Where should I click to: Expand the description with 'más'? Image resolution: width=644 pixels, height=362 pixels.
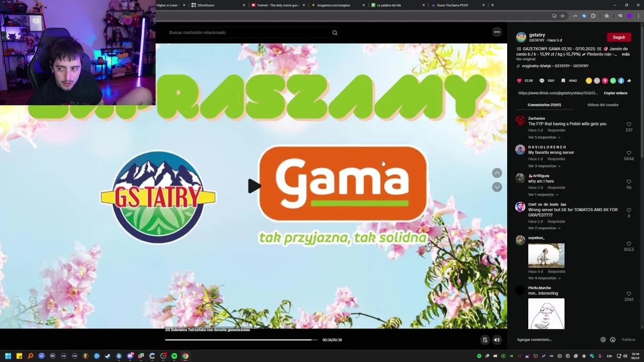pyautogui.click(x=625, y=54)
